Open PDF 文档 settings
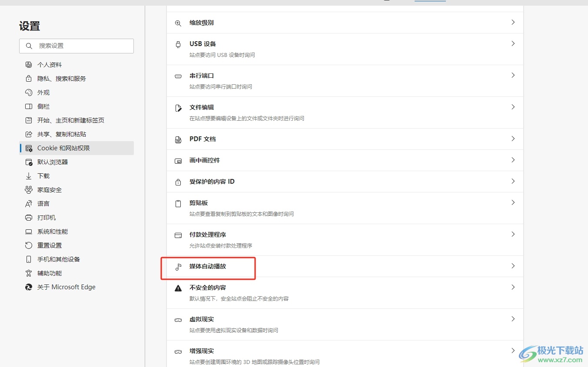Image resolution: width=588 pixels, height=367 pixels. [345, 139]
